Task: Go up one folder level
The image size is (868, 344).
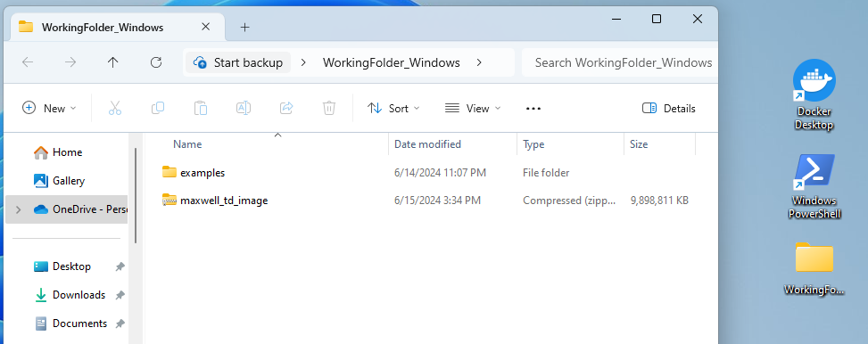Action: click(113, 62)
